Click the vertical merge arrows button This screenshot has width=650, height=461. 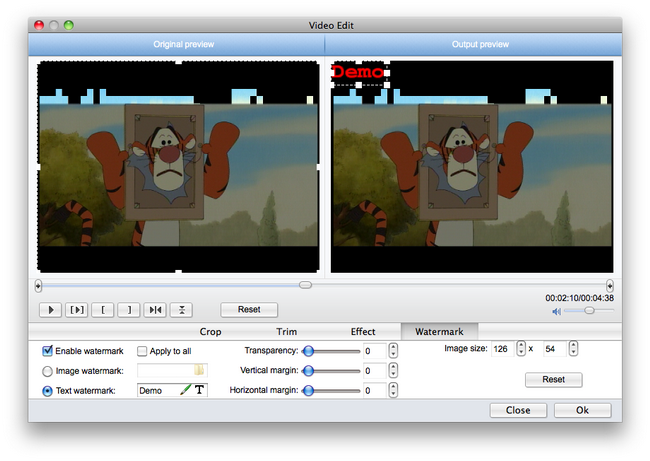(182, 310)
